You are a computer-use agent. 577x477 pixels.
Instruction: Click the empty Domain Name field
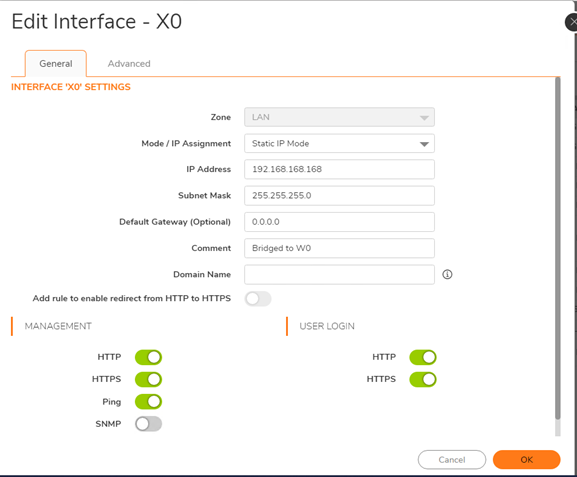point(339,275)
